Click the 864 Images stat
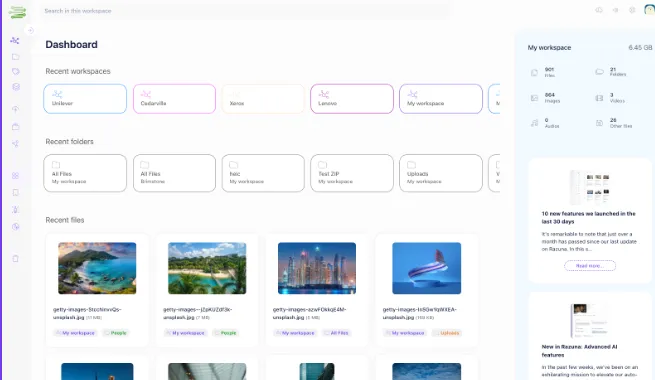The width and height of the screenshot is (655, 380). point(546,98)
